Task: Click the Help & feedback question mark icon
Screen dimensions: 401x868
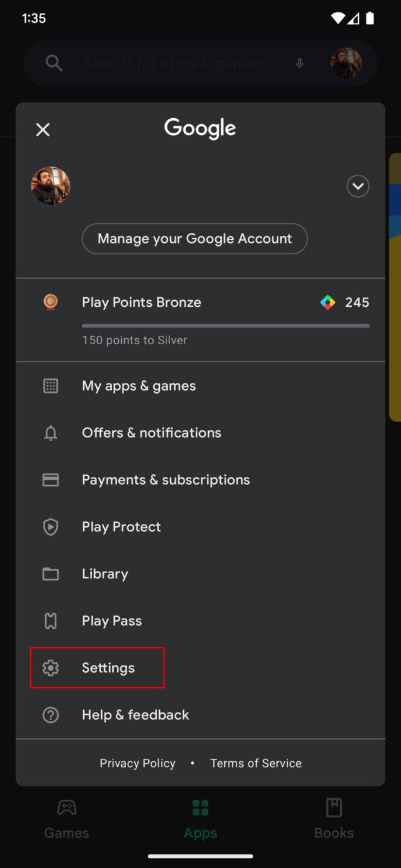Action: [50, 715]
